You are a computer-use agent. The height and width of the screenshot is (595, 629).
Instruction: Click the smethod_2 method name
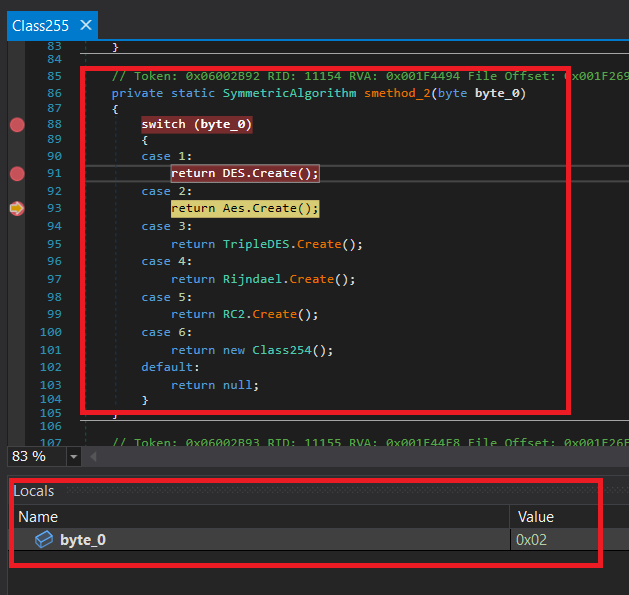tap(397, 93)
